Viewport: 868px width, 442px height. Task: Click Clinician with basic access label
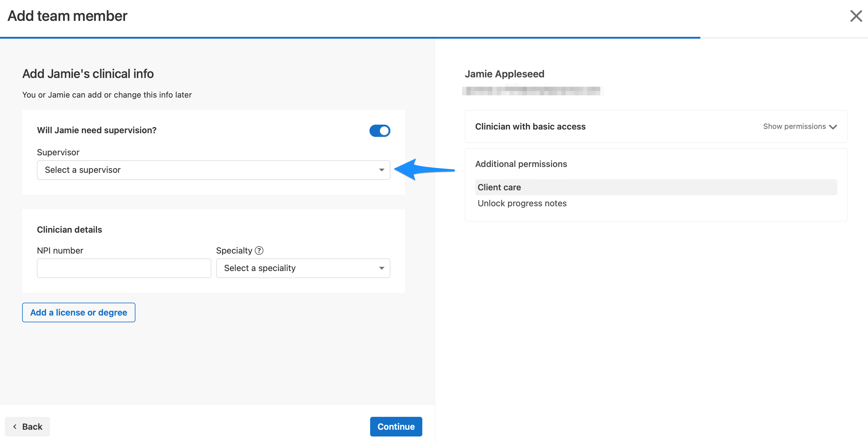[x=530, y=126]
